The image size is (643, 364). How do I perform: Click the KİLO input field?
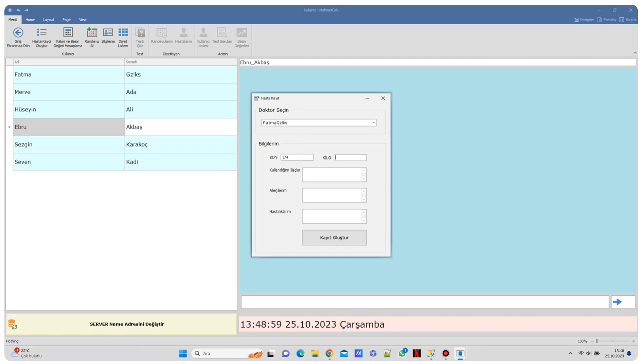coord(350,158)
